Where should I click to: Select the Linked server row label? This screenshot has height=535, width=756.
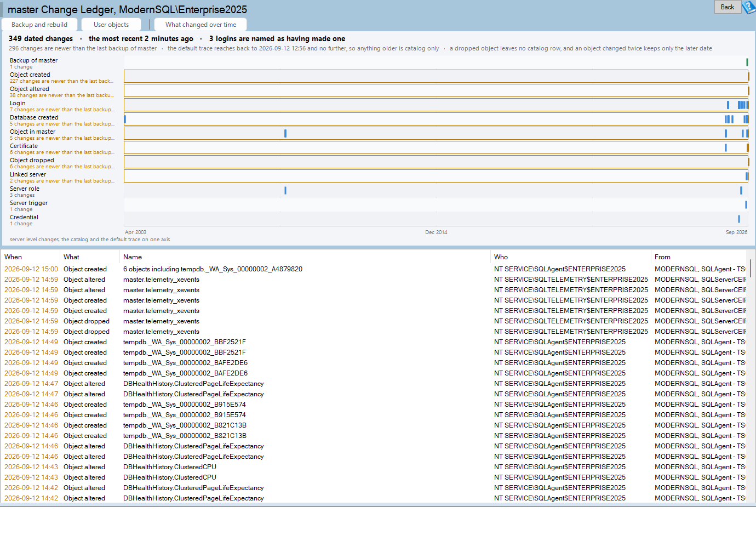click(28, 174)
